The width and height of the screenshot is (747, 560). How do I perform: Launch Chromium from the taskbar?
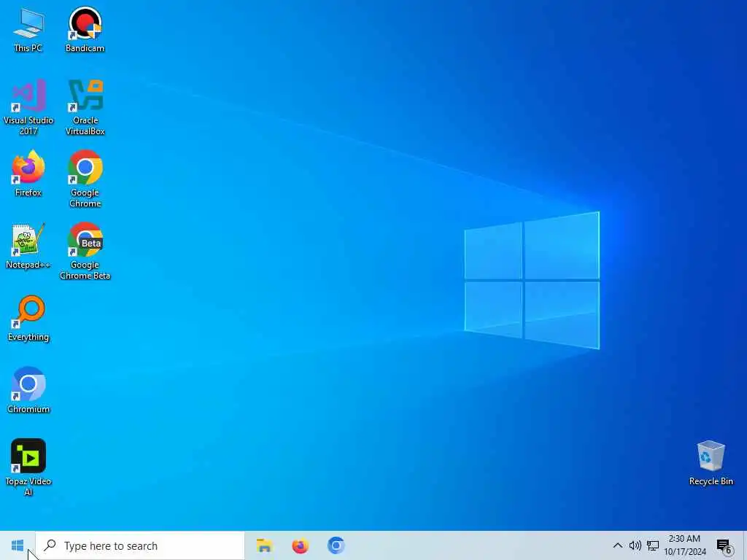(336, 545)
